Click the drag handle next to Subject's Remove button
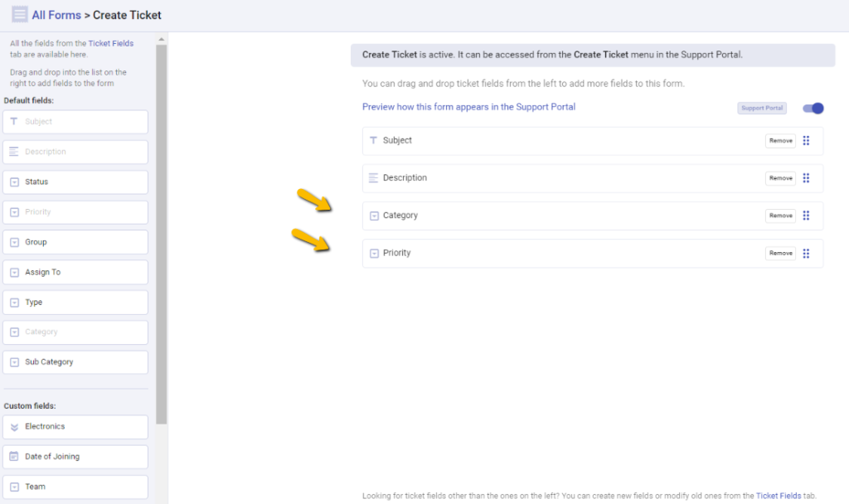This screenshot has height=504, width=849. click(x=806, y=140)
